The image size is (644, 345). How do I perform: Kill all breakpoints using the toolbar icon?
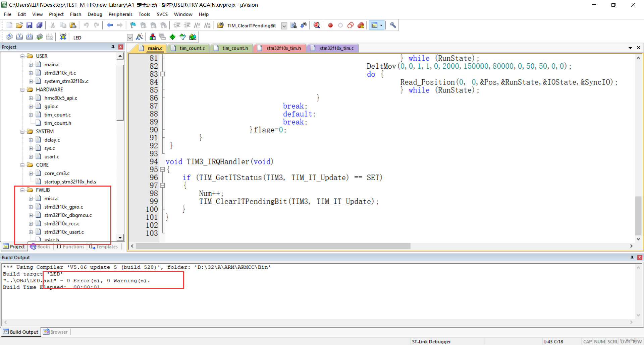(361, 25)
